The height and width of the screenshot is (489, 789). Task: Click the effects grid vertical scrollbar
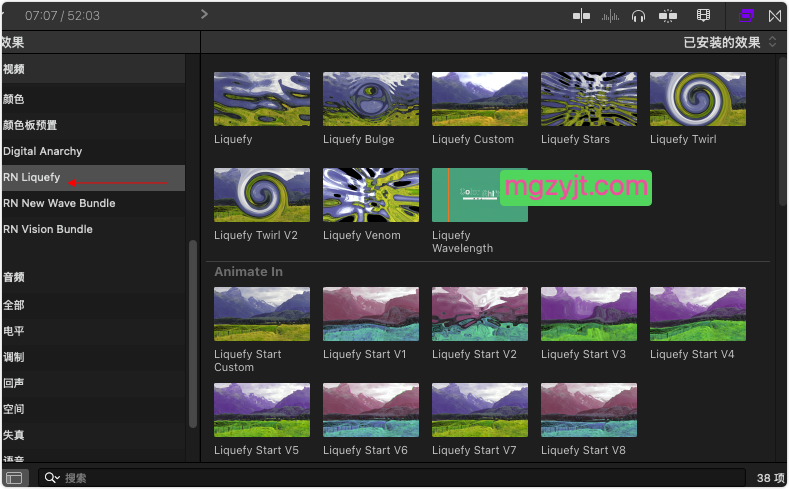coord(782,131)
